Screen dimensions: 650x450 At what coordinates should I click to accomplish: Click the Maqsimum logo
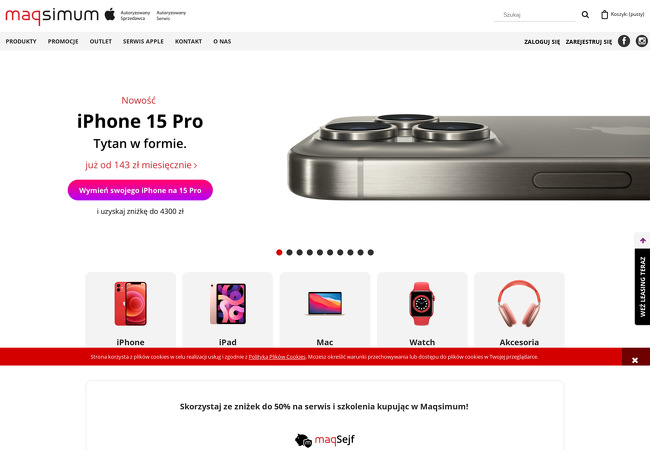pos(52,16)
